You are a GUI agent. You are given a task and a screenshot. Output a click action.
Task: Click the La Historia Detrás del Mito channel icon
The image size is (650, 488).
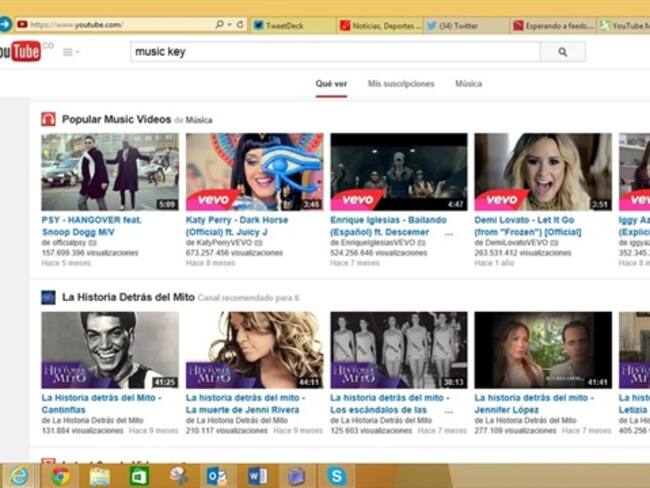click(x=48, y=297)
